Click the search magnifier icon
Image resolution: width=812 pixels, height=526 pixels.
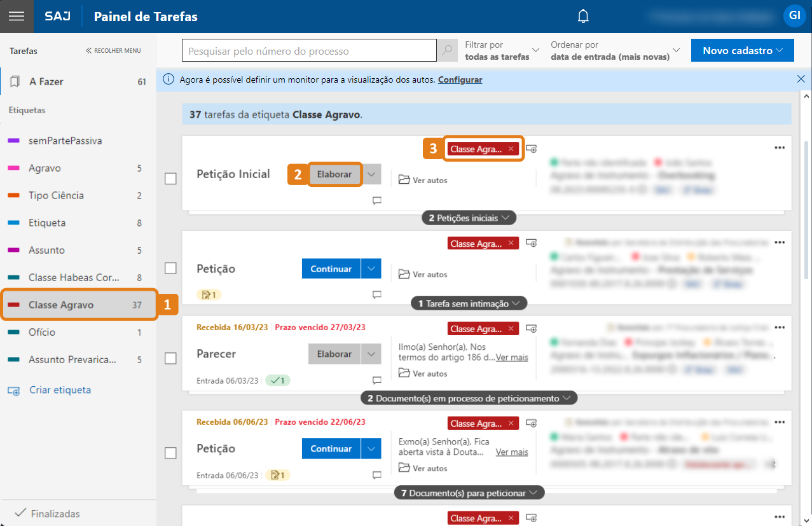coord(447,51)
